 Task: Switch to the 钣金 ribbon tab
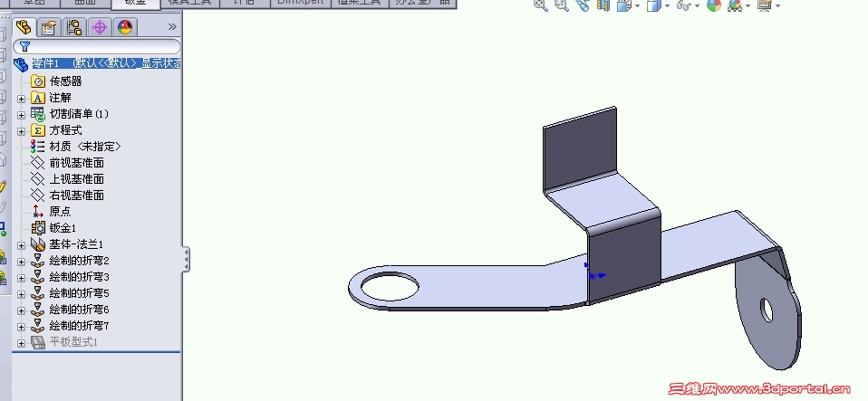coord(135,3)
